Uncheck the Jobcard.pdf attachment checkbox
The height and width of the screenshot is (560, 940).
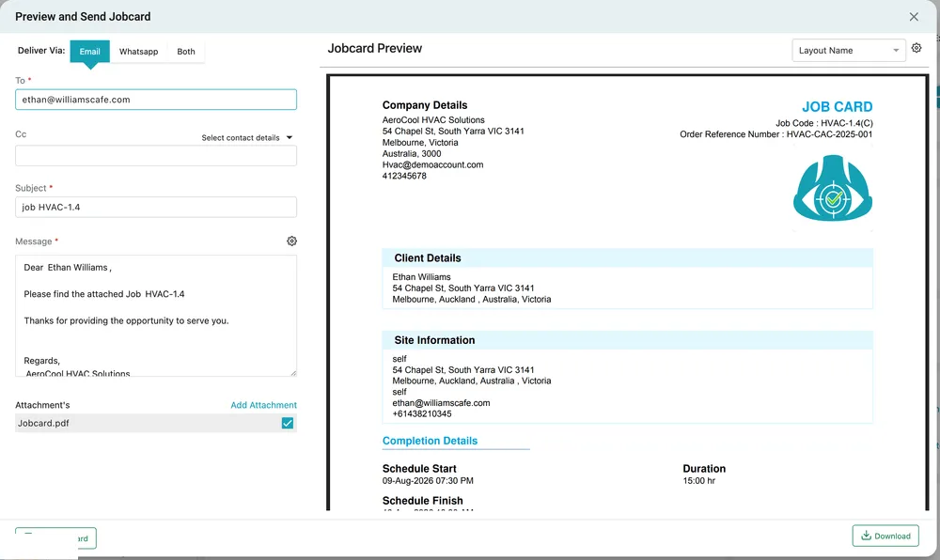pos(288,423)
